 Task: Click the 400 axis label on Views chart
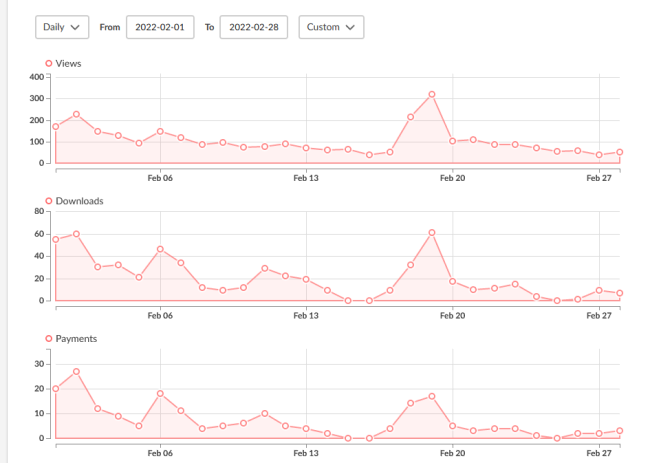point(36,77)
